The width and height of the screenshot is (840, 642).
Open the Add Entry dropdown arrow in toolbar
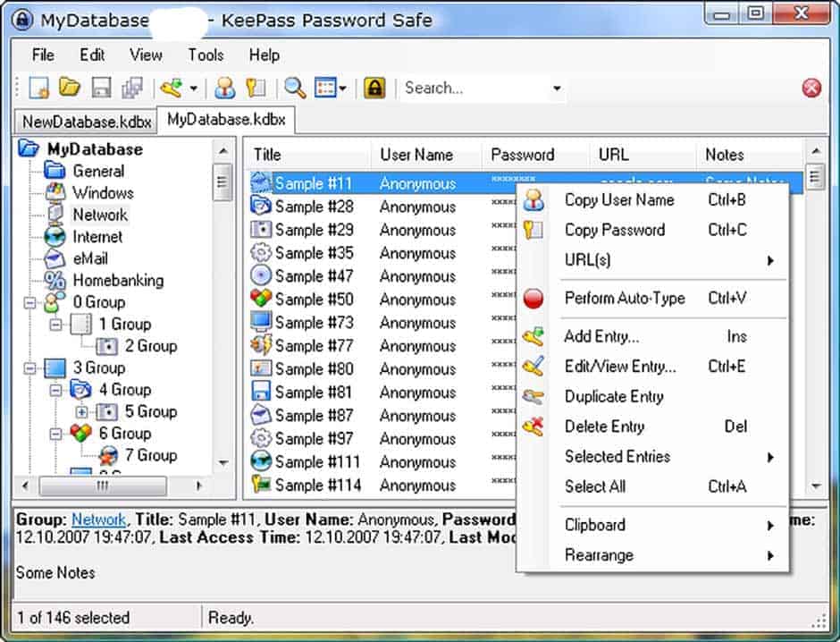(193, 89)
